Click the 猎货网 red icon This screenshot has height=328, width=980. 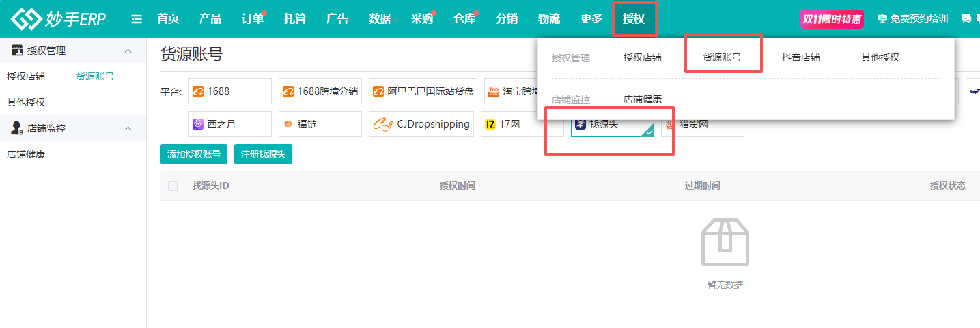(x=670, y=124)
